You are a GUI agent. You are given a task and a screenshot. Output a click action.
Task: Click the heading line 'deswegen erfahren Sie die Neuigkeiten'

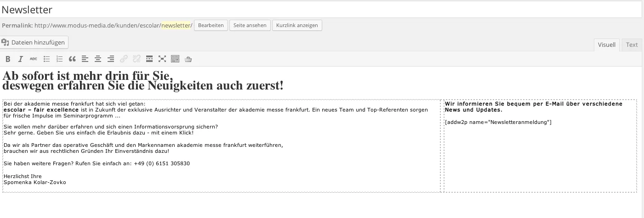pos(143,85)
